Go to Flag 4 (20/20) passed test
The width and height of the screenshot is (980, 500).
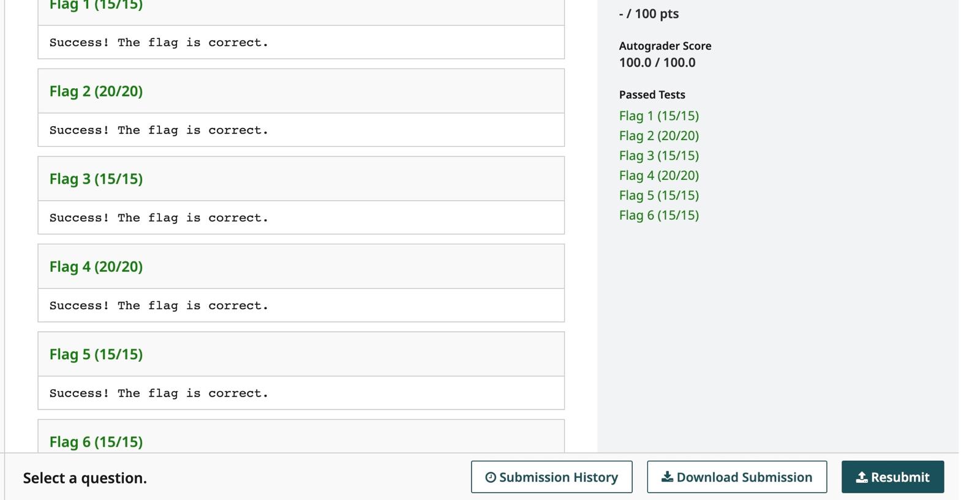[658, 176]
